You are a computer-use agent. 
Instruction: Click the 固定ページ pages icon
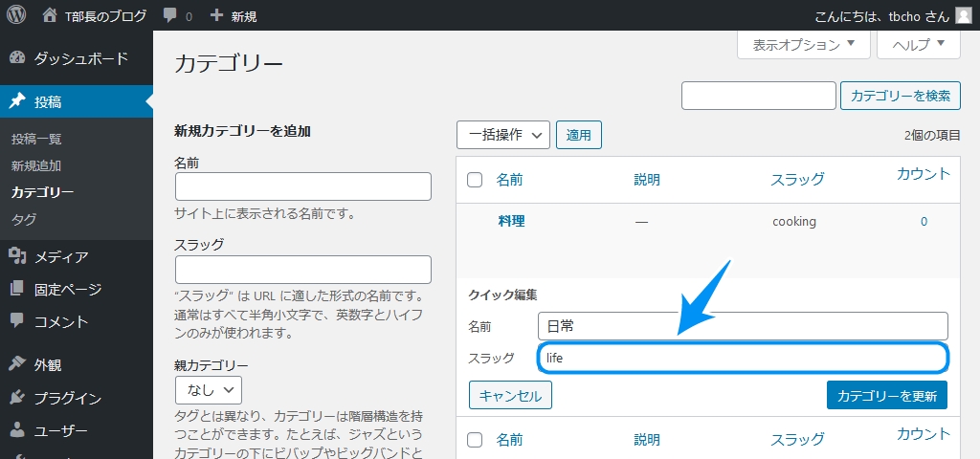click(17, 289)
